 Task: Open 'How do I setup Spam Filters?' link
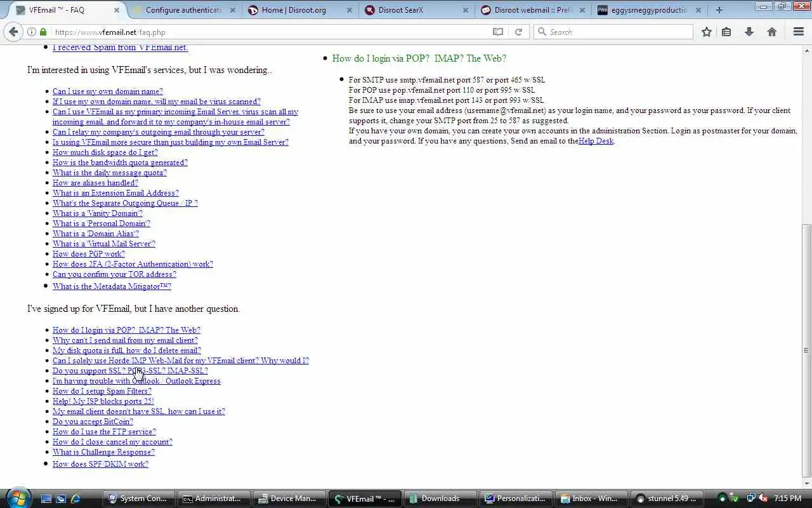pyautogui.click(x=101, y=391)
